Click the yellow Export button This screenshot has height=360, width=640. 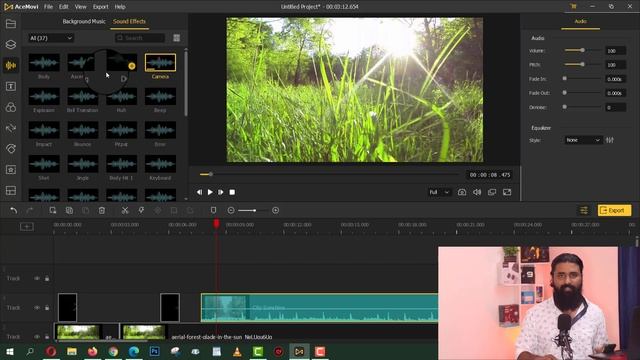click(x=614, y=210)
